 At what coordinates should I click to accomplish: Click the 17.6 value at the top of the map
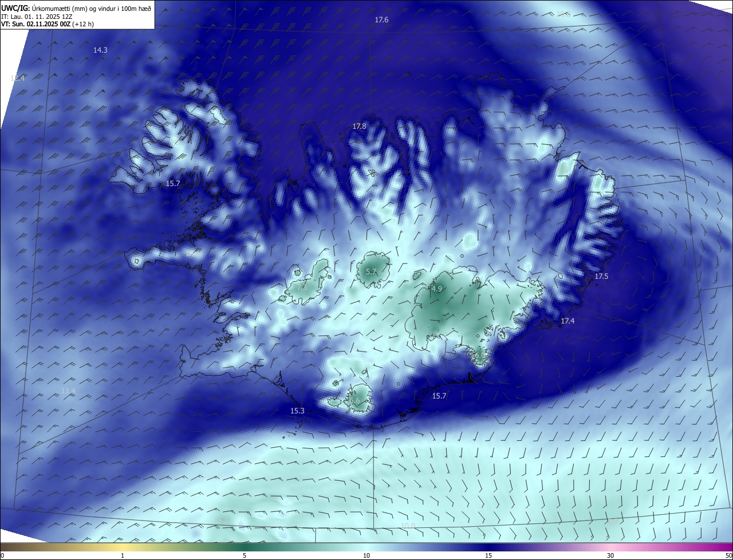tap(381, 20)
